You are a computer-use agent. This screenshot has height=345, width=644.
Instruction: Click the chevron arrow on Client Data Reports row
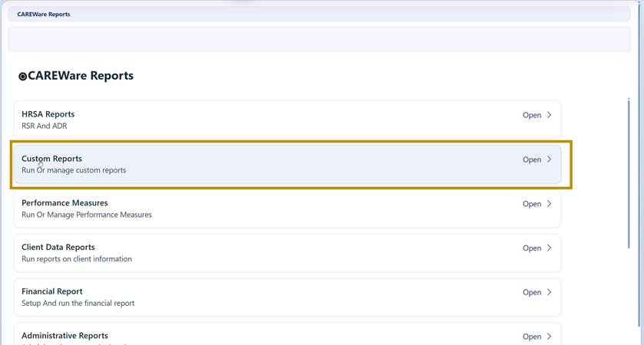[x=549, y=248]
